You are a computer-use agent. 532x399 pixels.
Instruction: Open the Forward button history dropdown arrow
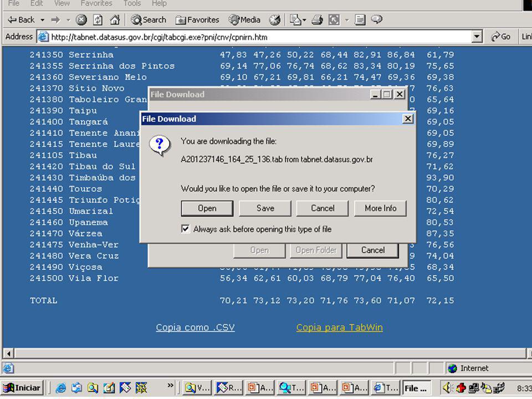pos(68,20)
